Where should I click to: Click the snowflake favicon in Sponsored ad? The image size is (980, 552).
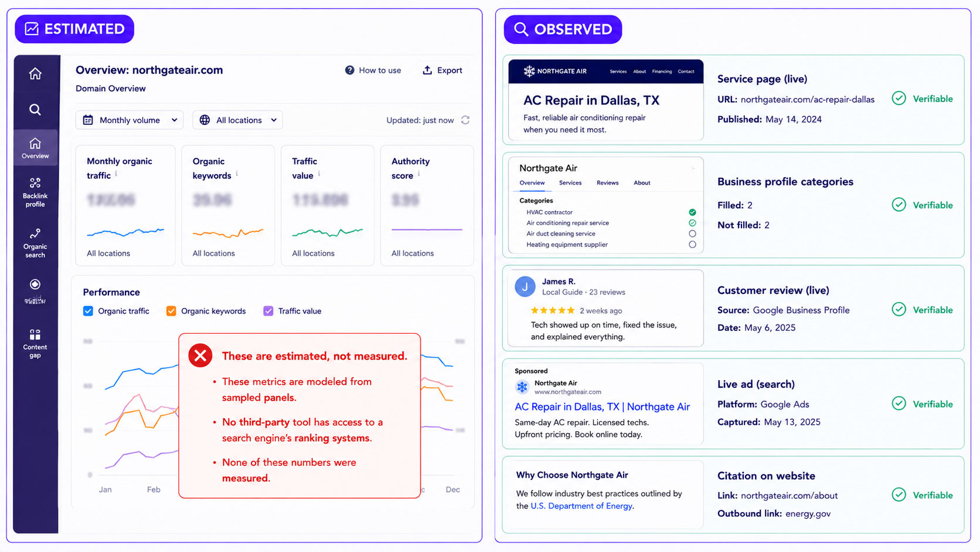pyautogui.click(x=522, y=387)
